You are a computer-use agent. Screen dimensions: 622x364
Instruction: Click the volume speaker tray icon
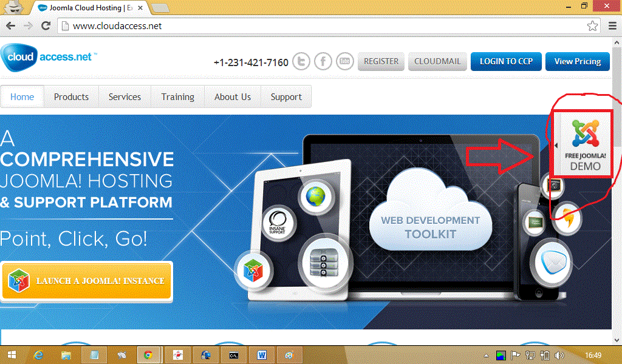tap(559, 356)
